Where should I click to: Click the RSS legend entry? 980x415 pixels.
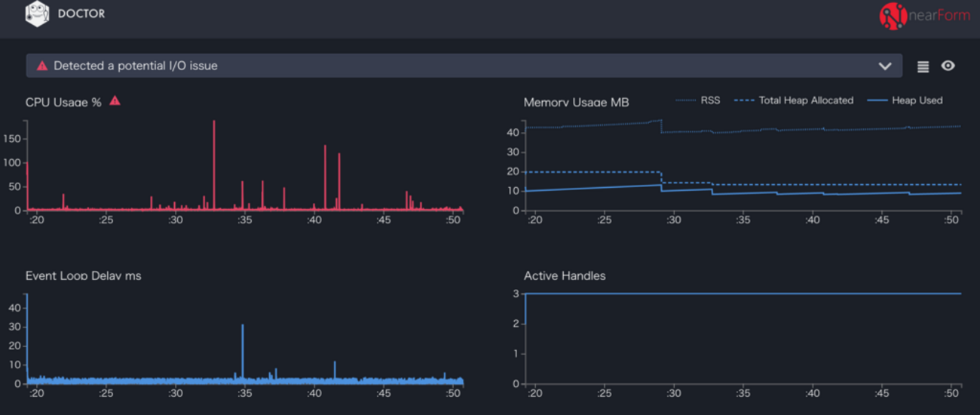click(x=698, y=100)
